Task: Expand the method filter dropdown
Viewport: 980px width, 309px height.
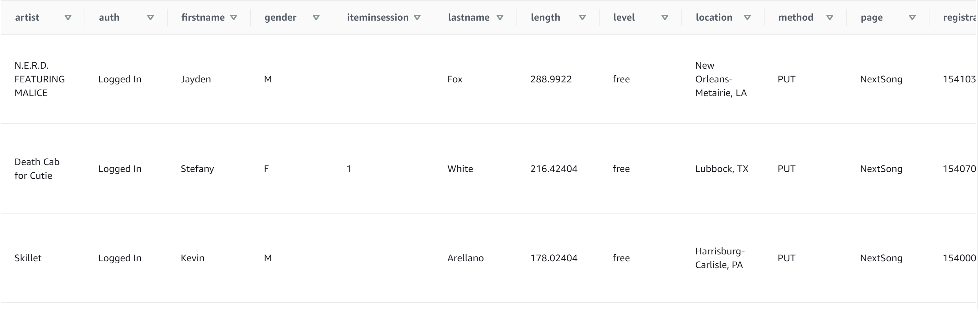Action: click(830, 17)
